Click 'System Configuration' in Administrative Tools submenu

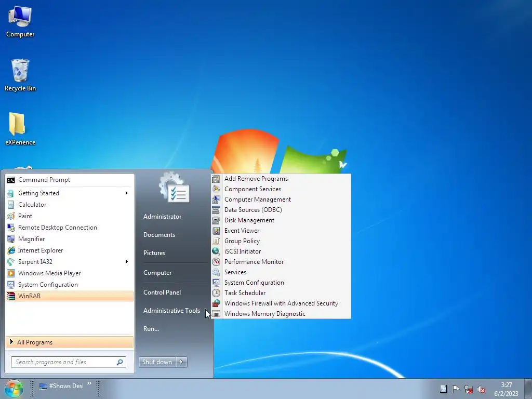point(254,283)
